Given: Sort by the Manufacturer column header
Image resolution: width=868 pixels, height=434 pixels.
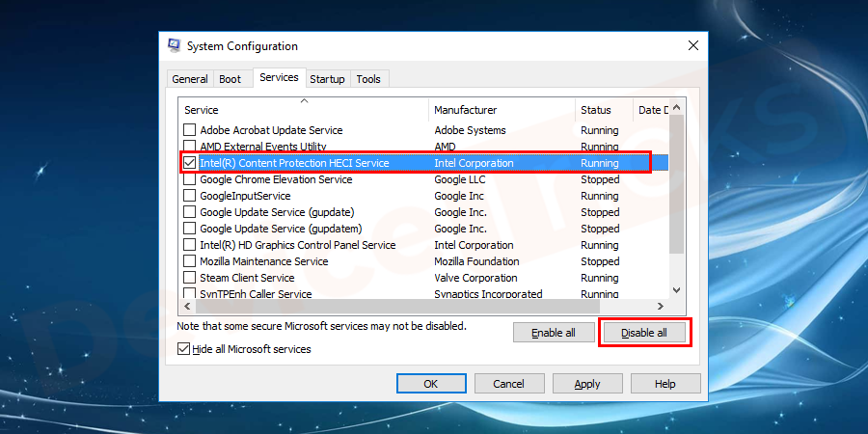Looking at the screenshot, I should pos(502,110).
